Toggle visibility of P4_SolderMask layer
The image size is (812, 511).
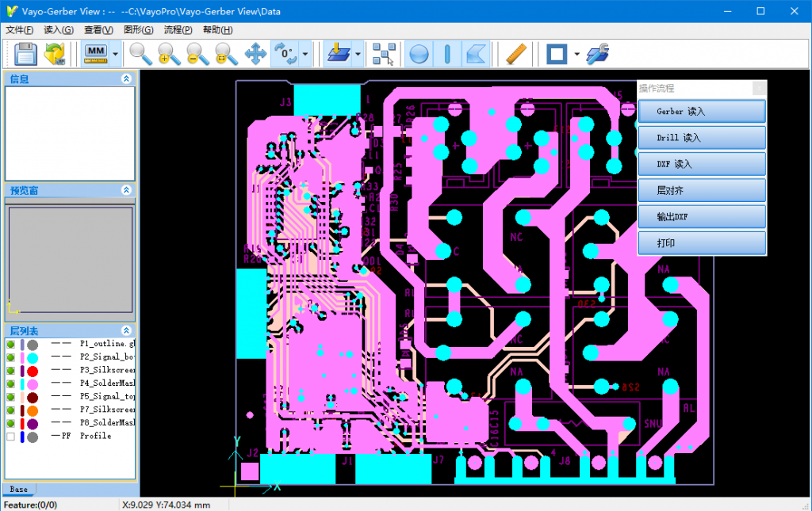tap(10, 383)
